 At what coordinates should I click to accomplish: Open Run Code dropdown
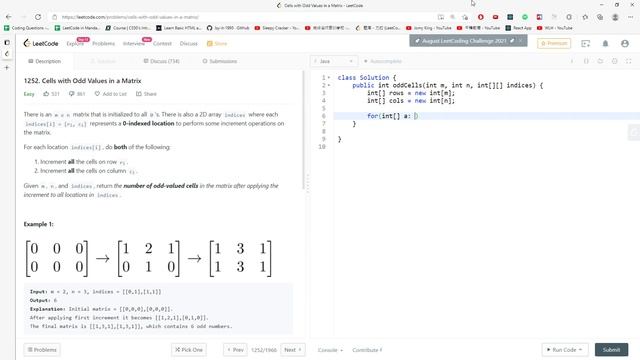tap(565, 350)
